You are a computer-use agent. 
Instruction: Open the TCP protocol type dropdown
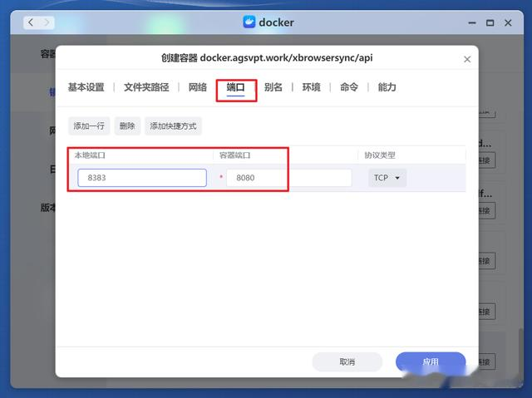[x=387, y=178]
